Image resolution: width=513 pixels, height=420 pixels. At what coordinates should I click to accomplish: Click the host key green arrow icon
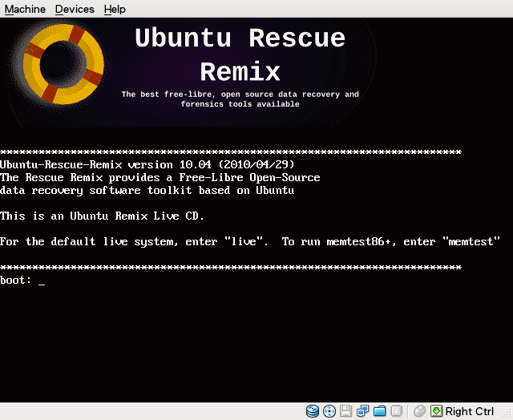pos(436,411)
